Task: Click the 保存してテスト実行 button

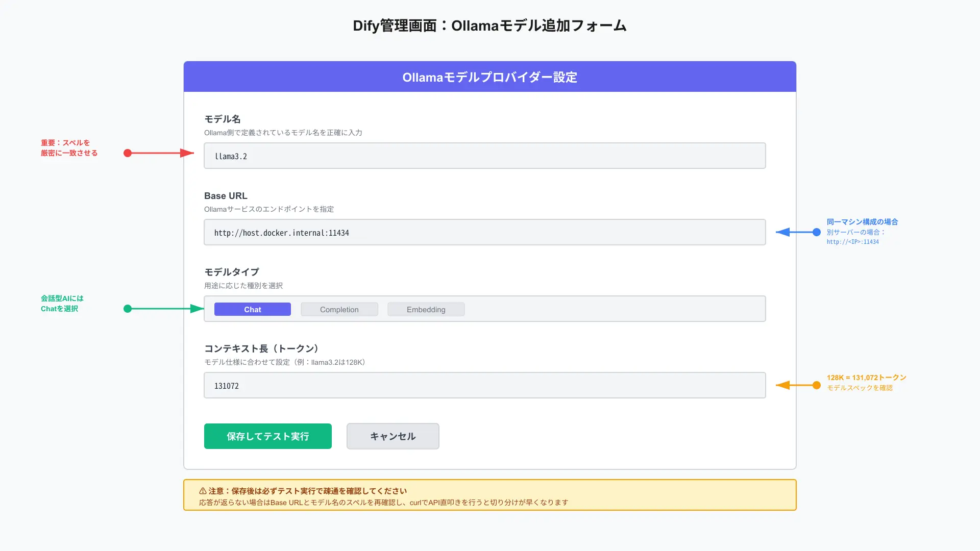Action: [x=268, y=436]
